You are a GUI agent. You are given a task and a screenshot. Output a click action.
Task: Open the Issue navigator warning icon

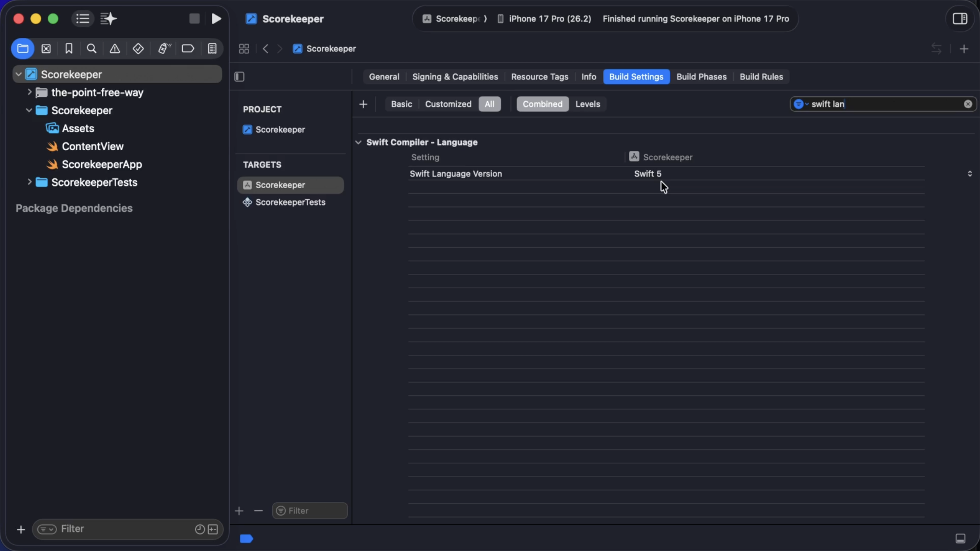point(115,49)
